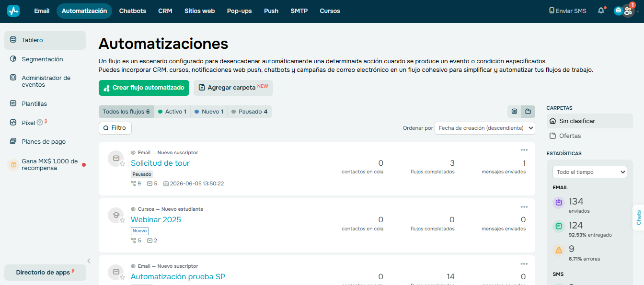This screenshot has height=285, width=644.
Task: Open the Webinar 2025 flow link
Action: [x=156, y=219]
